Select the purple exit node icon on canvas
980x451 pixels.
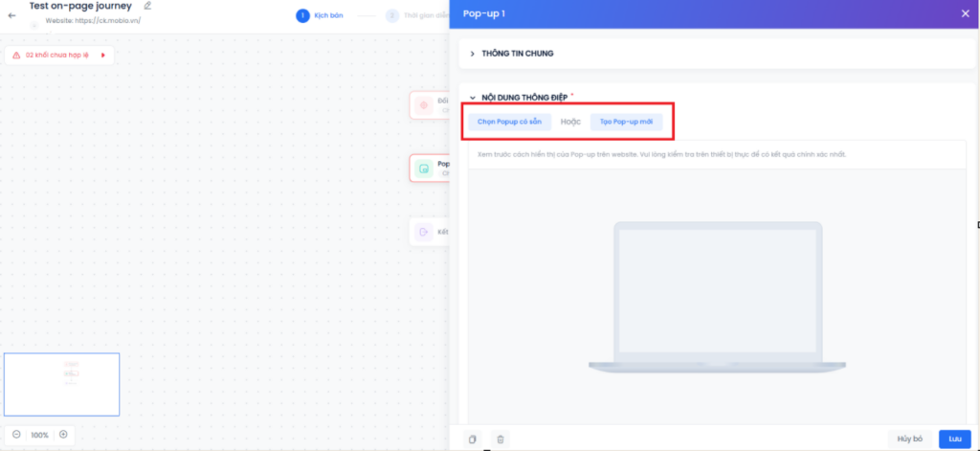pos(424,232)
